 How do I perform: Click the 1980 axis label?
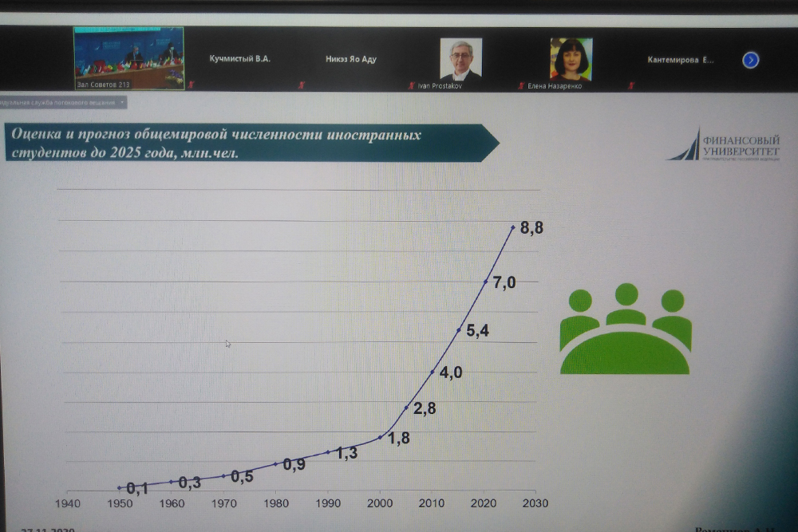click(276, 503)
